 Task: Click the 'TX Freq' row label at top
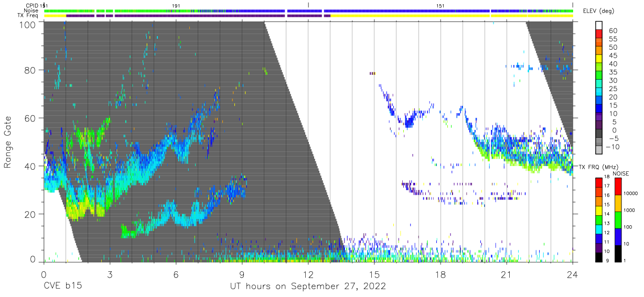click(28, 16)
